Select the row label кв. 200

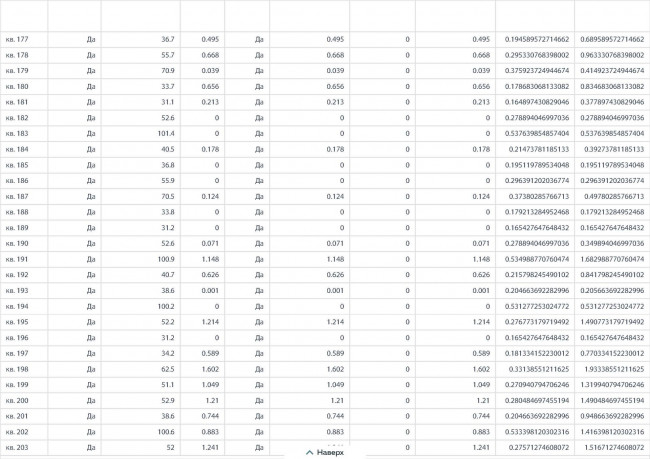(17, 401)
